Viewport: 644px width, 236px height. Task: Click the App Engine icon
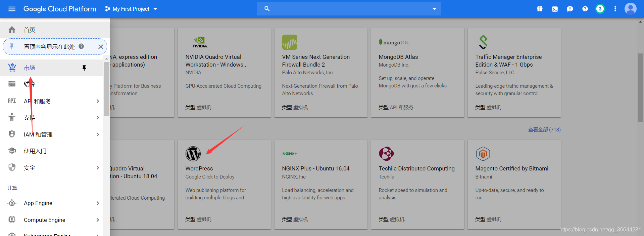point(12,203)
